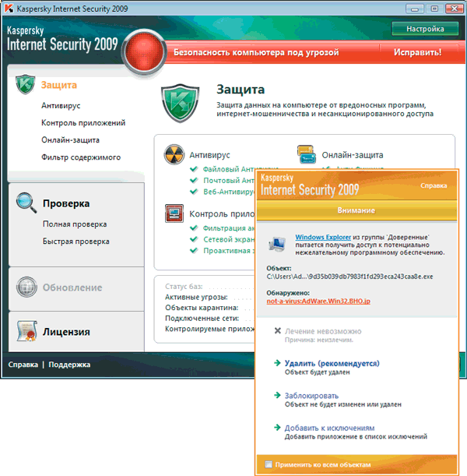The width and height of the screenshot is (467, 476).
Task: Open the Обновление section
Action: [x=72, y=287]
